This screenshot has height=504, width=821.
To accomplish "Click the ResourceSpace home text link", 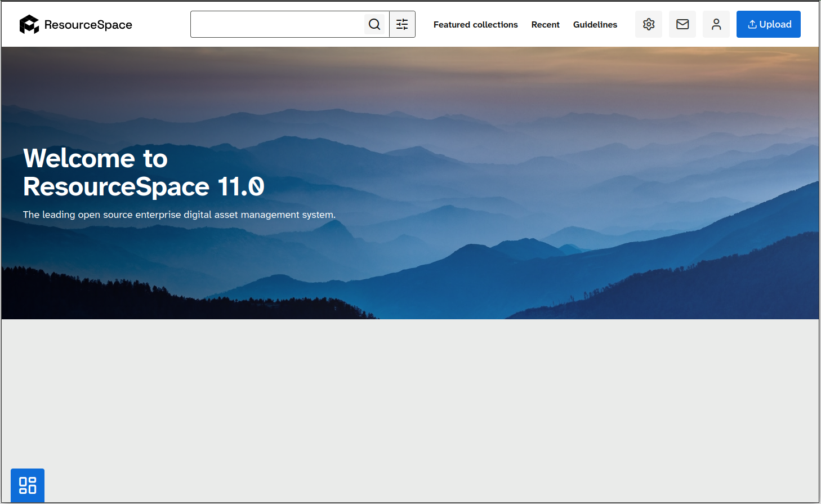I will [88, 25].
